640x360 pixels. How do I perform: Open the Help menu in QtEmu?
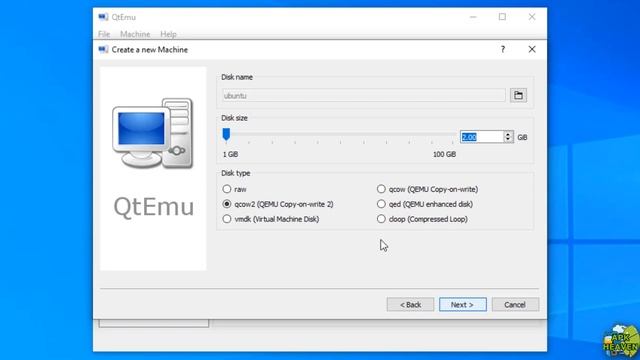pos(168,34)
